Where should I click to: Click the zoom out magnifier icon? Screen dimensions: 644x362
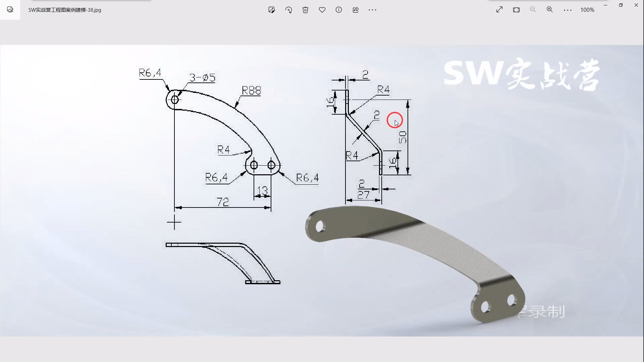[533, 10]
